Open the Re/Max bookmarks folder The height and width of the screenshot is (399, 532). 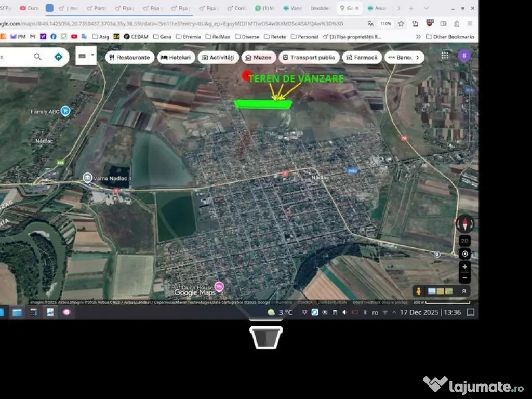[217, 37]
